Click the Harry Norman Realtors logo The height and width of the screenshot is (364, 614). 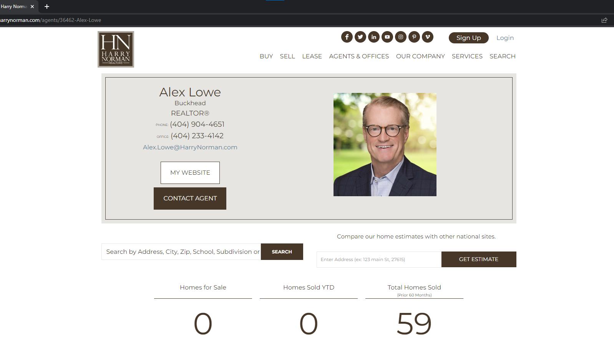(x=116, y=49)
